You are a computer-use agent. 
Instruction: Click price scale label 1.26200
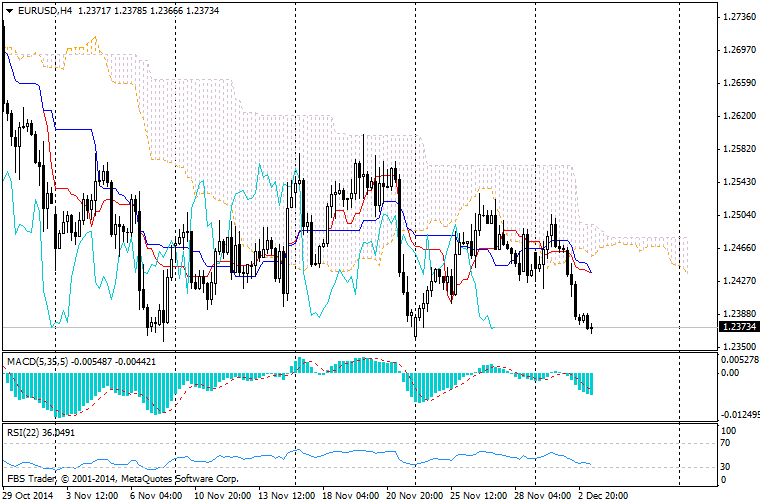tap(739, 116)
